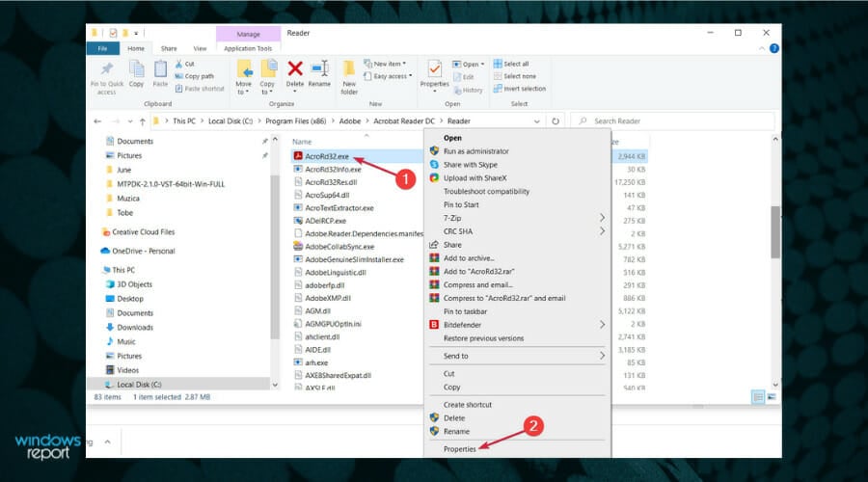The width and height of the screenshot is (868, 482).
Task: Click the Search Reader input field
Action: (672, 121)
